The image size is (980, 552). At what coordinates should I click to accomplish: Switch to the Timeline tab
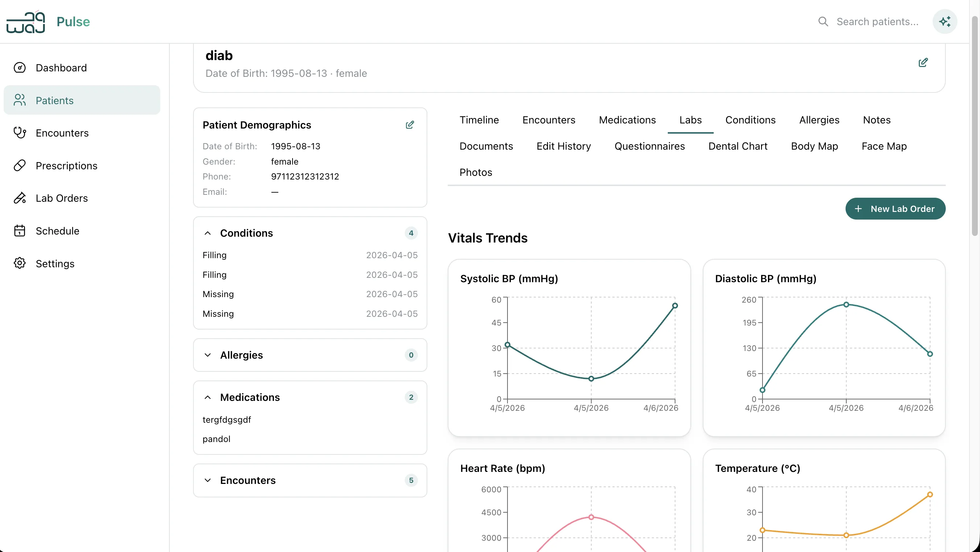click(479, 120)
